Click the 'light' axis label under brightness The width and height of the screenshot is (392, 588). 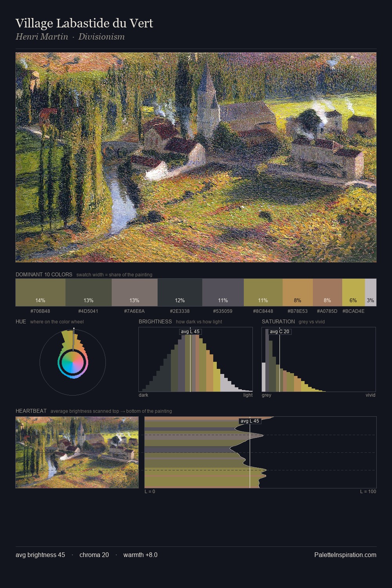point(248,395)
